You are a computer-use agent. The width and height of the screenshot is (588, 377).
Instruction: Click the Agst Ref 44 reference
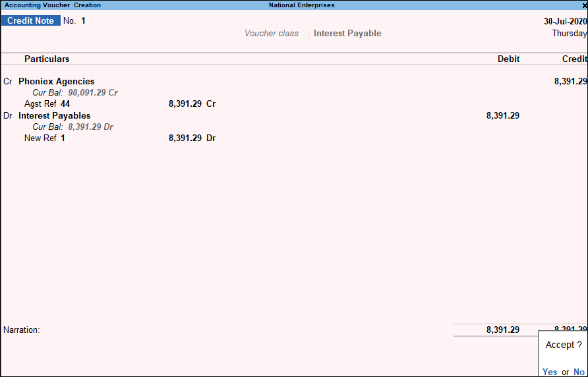(47, 104)
